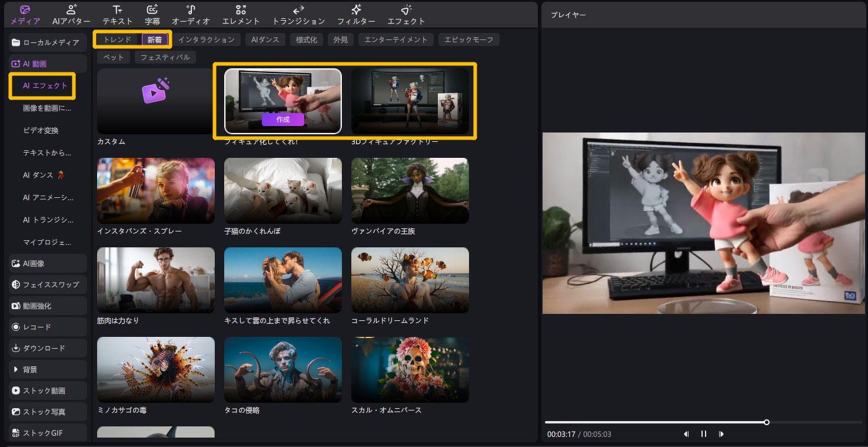Expand the 背景 sidebar section
The height and width of the screenshot is (447, 868).
point(48,369)
